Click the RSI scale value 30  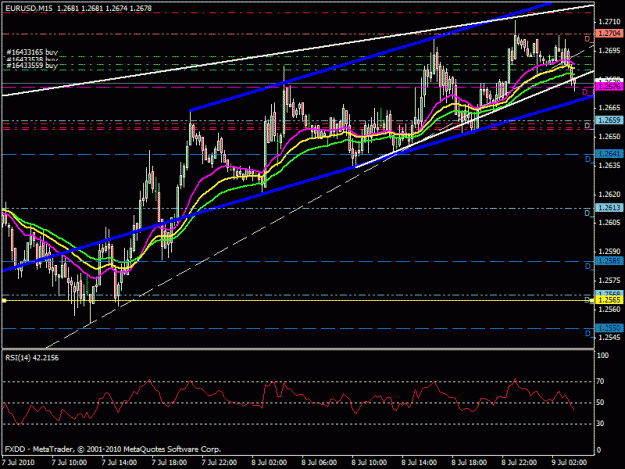601,424
